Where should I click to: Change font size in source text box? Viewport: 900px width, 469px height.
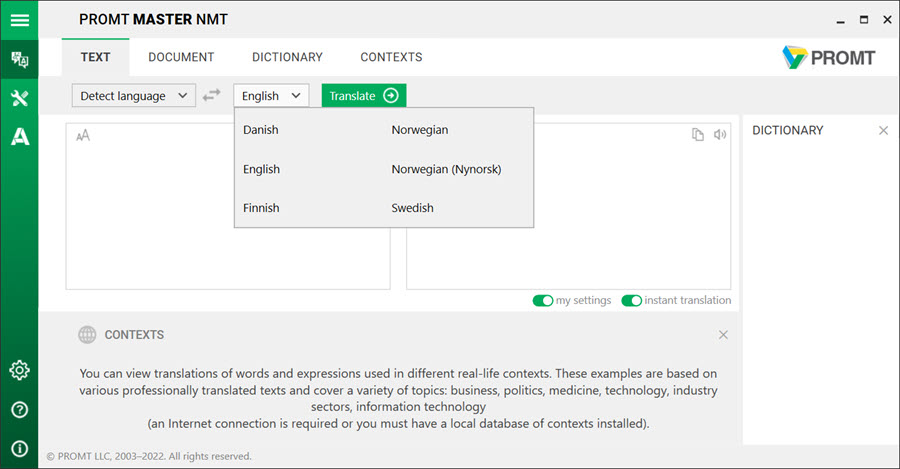point(83,135)
